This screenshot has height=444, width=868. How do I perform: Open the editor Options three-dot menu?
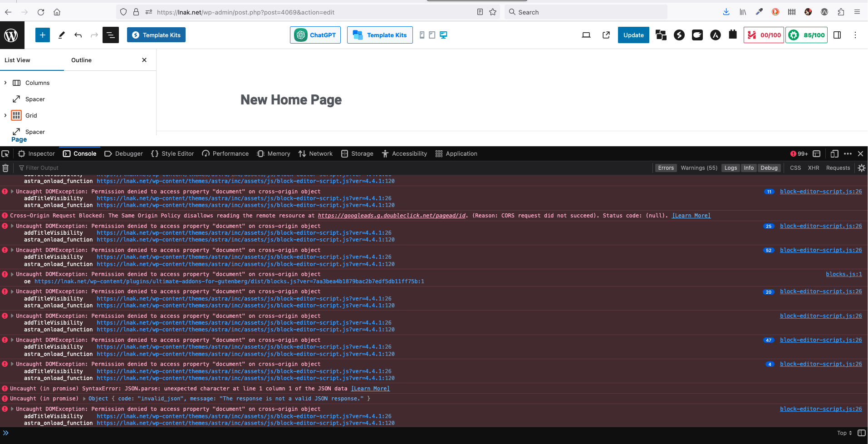855,35
